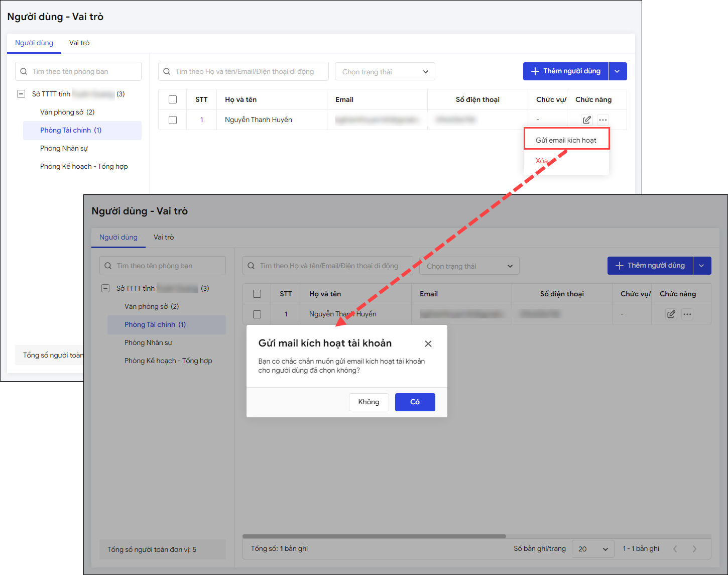Expand the arrow beside Thêm người dùng

coord(617,71)
